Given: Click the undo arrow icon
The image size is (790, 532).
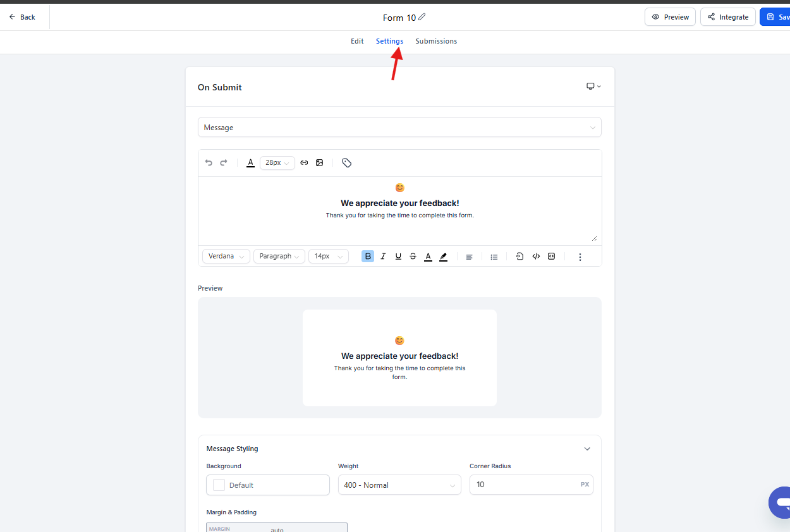Looking at the screenshot, I should [x=209, y=163].
